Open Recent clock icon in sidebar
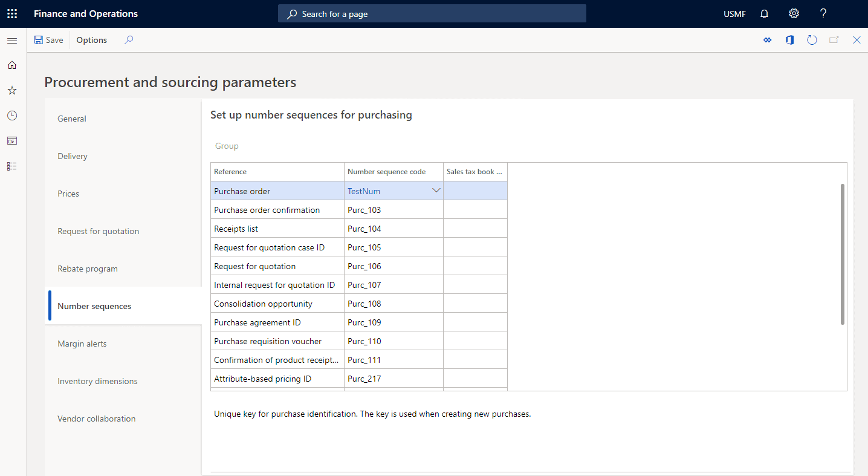Screen dimensions: 868x476 point(12,116)
